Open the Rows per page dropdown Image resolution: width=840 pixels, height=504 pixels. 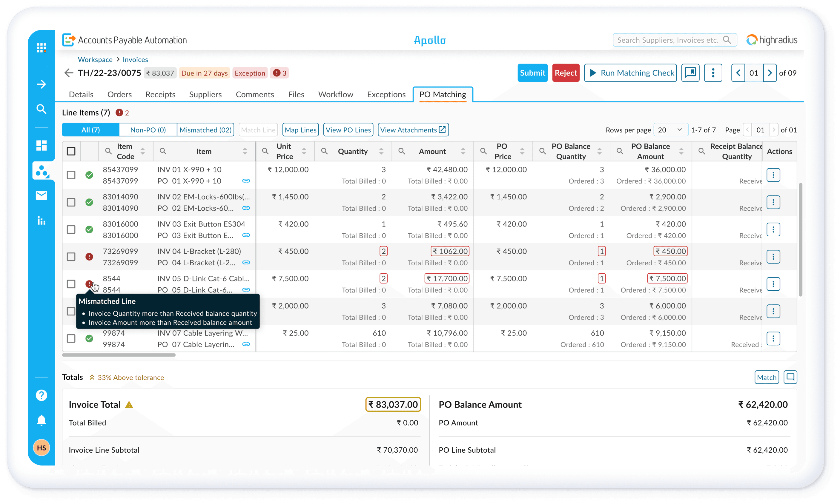[671, 130]
